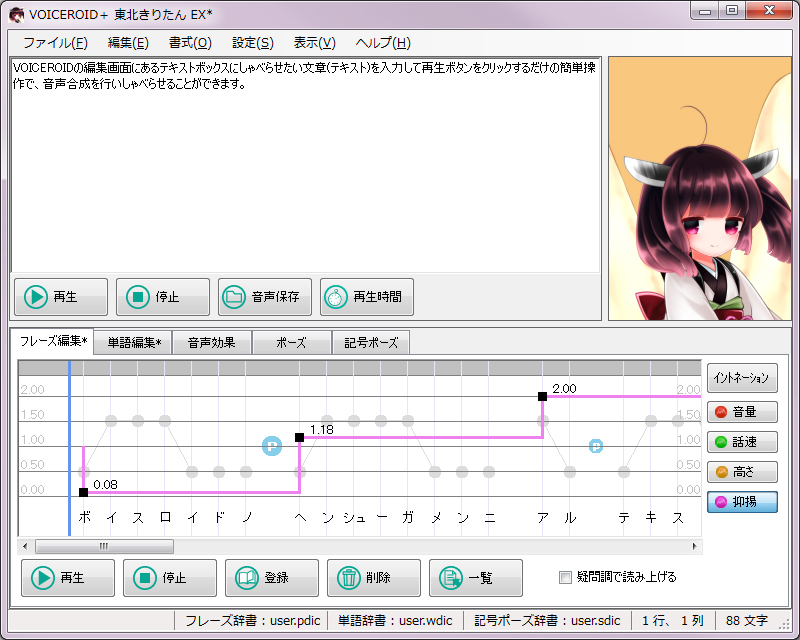Click the ボ mora label
Viewport: 800px width, 640px height.
pos(85,518)
